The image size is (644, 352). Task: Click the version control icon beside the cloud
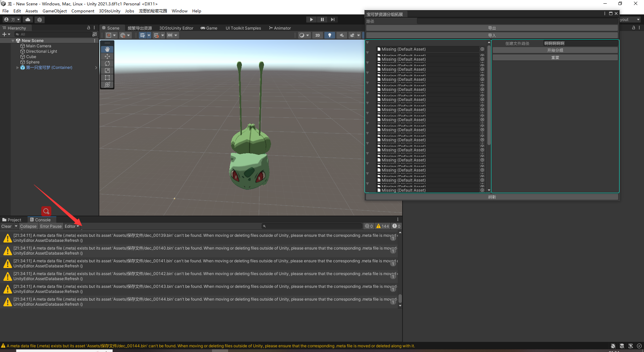point(40,20)
